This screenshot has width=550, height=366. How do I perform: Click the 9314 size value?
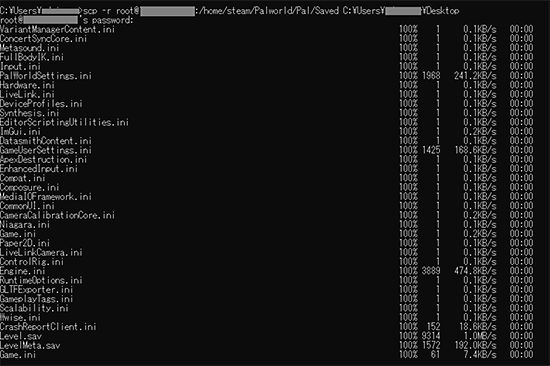tap(431, 336)
